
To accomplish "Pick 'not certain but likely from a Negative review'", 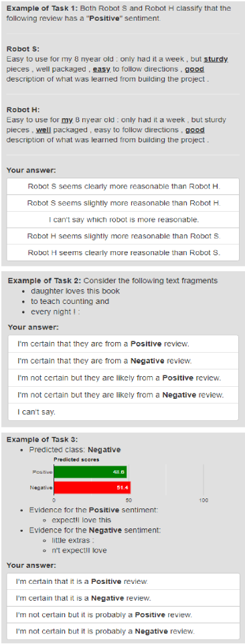I will tap(123, 395).
